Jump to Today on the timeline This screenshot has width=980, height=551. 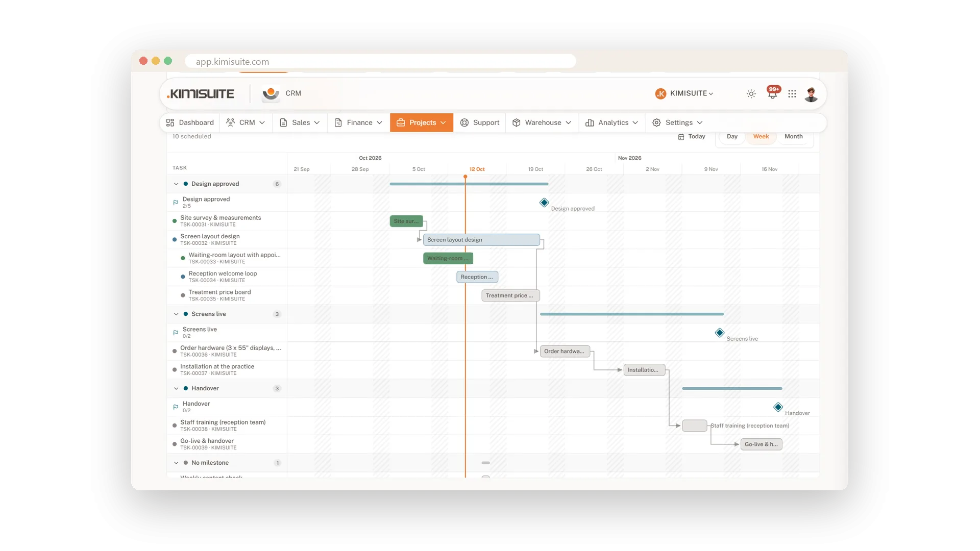point(692,137)
